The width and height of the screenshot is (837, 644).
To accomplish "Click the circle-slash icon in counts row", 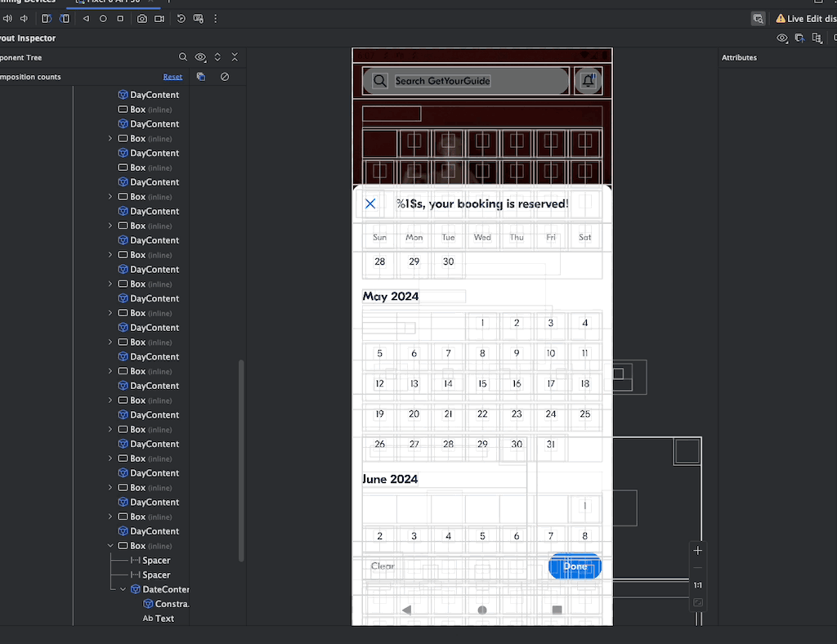I will tap(225, 77).
